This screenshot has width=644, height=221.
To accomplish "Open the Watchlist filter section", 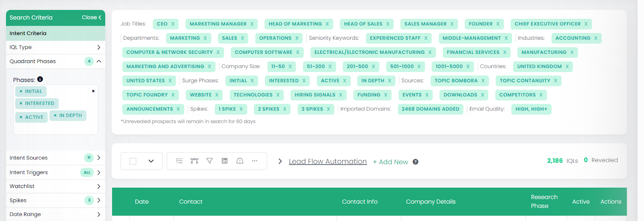I will [99, 186].
